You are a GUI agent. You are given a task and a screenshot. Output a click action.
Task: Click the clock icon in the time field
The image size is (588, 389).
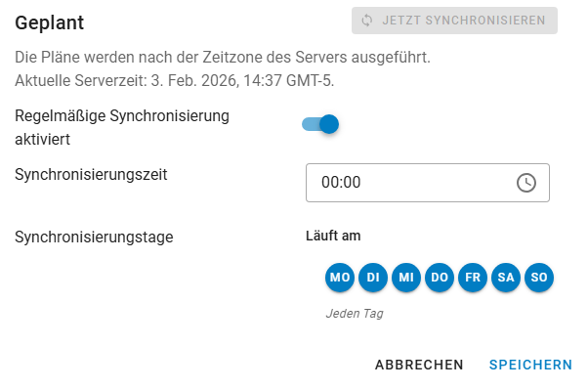click(x=526, y=183)
